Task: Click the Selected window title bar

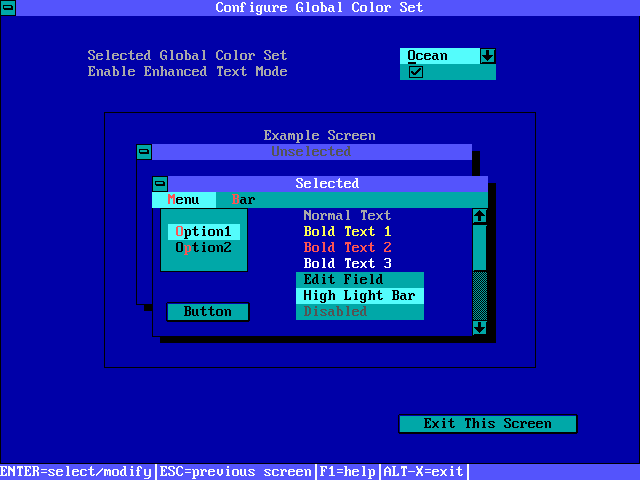Action: [327, 184]
